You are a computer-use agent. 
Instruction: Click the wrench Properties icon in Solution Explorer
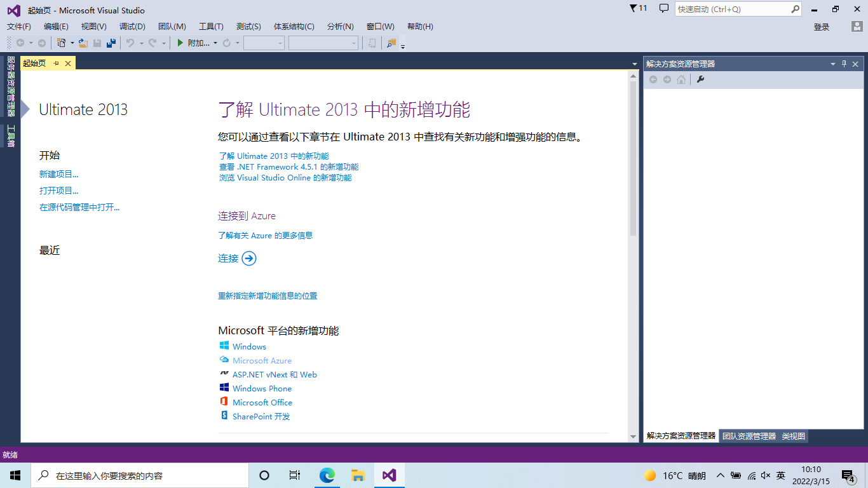700,79
